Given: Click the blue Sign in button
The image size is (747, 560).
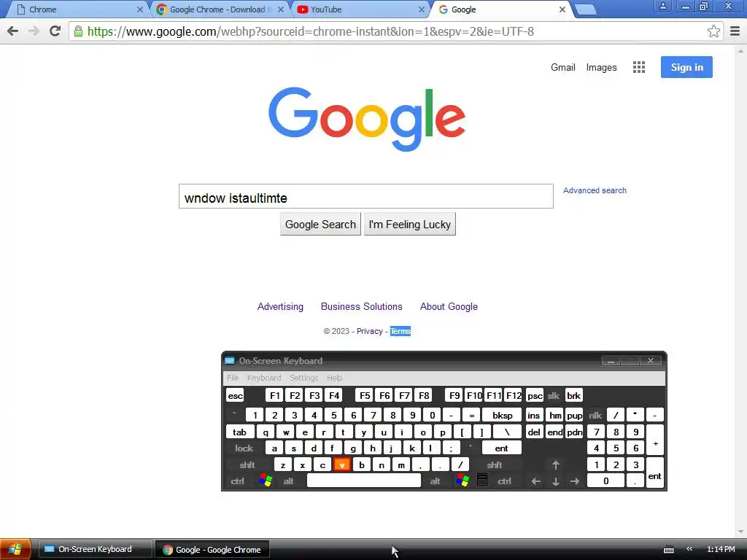Looking at the screenshot, I should point(686,67).
